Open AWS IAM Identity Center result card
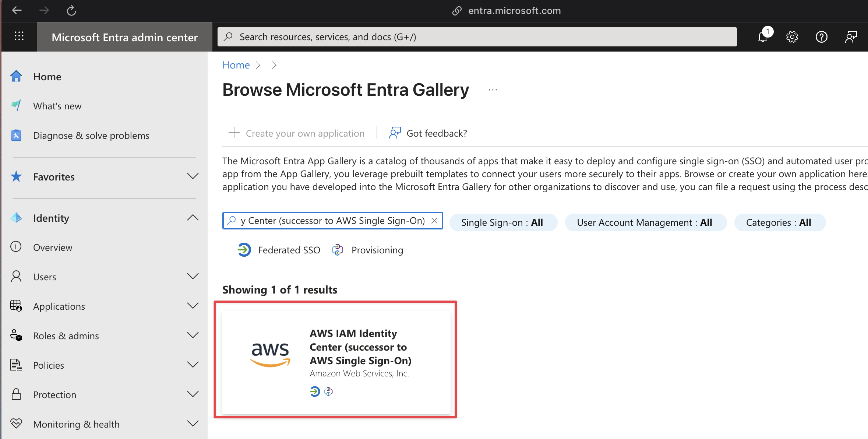868x439 pixels. click(x=336, y=362)
